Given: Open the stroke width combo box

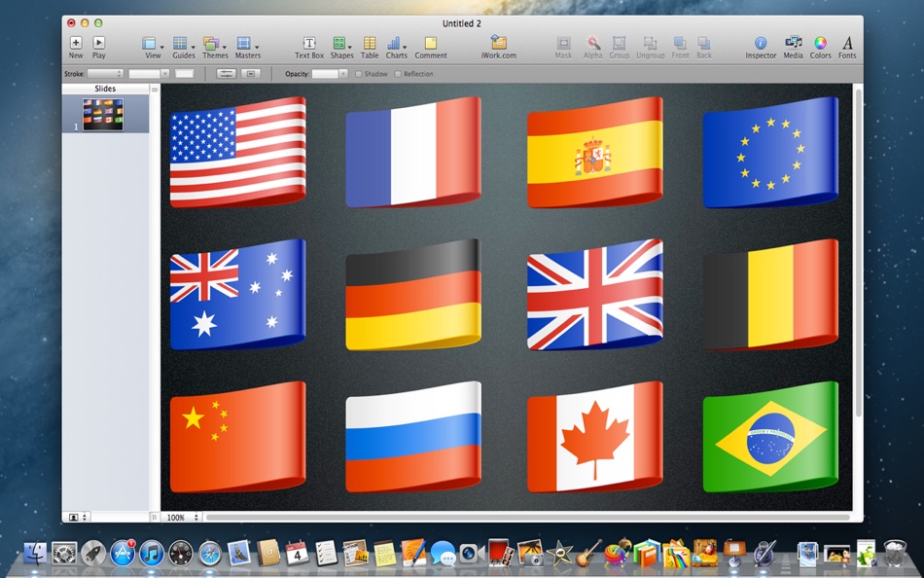Looking at the screenshot, I should coord(149,74).
